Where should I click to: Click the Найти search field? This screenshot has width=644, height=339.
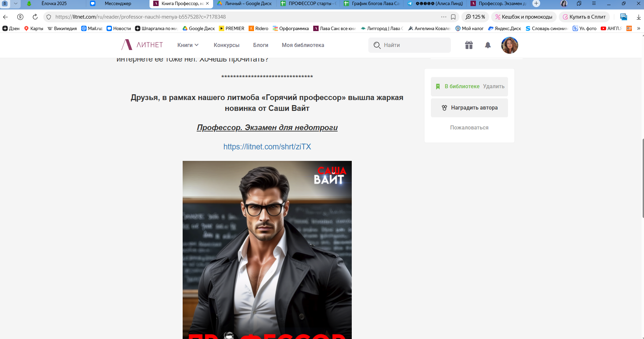coord(410,45)
